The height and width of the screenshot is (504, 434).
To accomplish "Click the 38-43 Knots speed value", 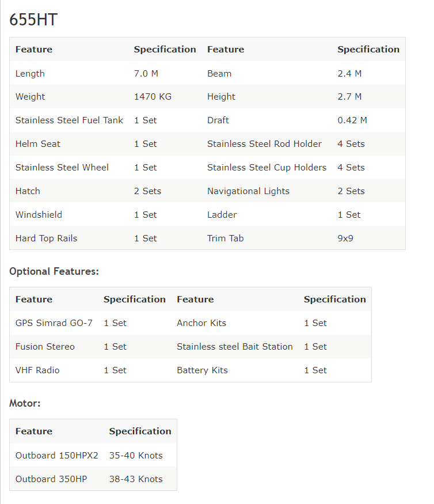I will coord(136,479).
